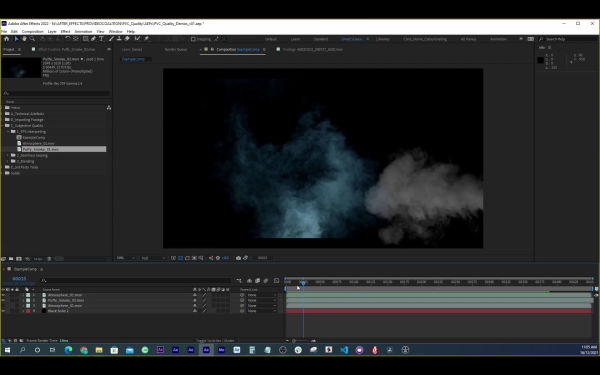Toggle the shy switch on layer 3

point(195,306)
